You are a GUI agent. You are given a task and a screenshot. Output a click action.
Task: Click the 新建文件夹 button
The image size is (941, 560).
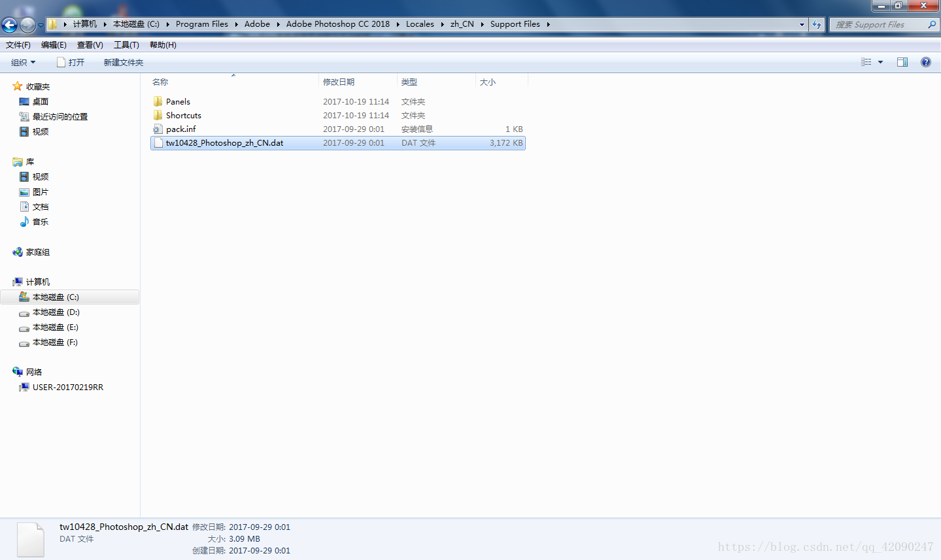click(123, 62)
